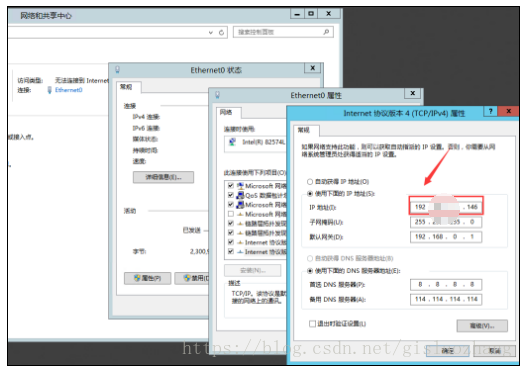Click the 高级(V)... button
The image size is (524, 368).
(482, 326)
